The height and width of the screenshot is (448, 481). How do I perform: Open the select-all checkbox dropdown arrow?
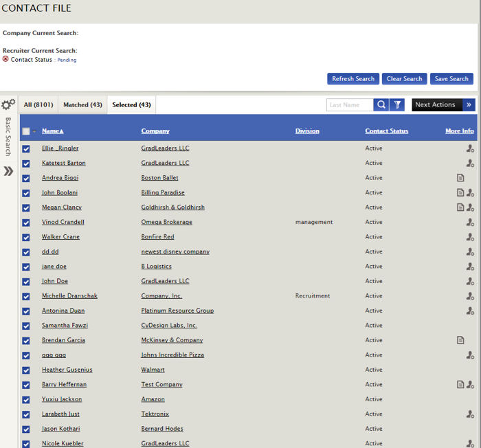coord(34,131)
